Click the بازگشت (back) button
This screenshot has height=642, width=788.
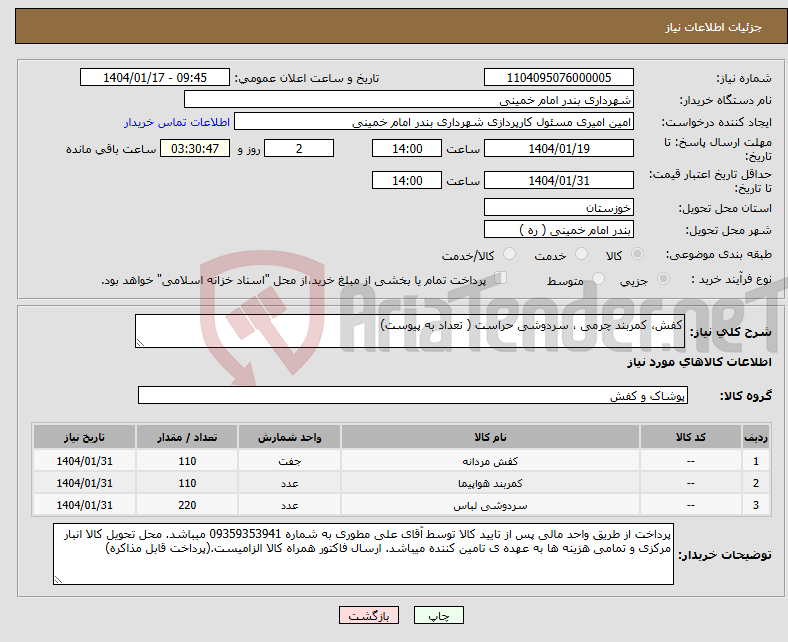368,615
